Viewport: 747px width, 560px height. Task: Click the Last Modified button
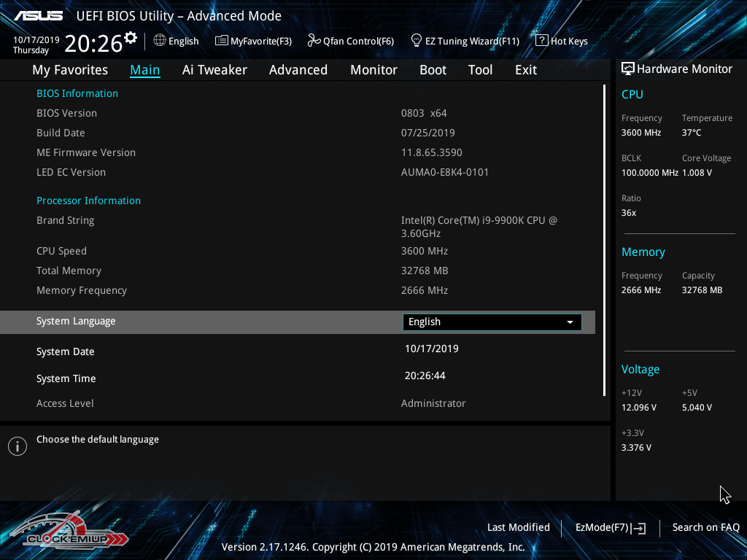tap(518, 528)
